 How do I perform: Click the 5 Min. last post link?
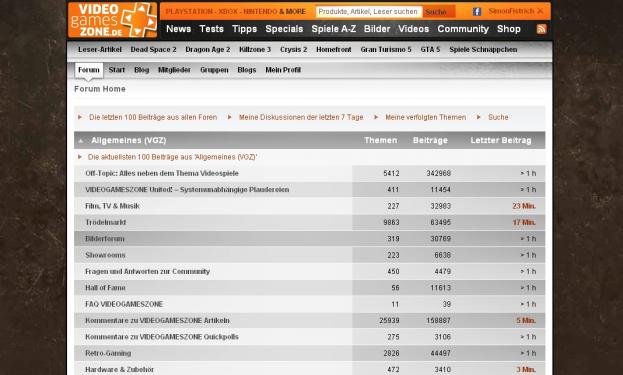click(x=526, y=321)
